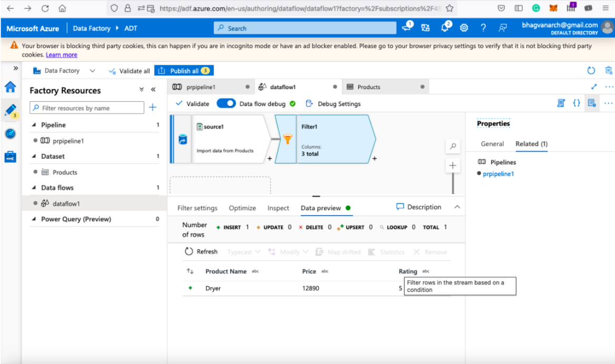The image size is (615, 364).
Task: Open the prpipeline1 related pipeline link
Action: pos(498,174)
